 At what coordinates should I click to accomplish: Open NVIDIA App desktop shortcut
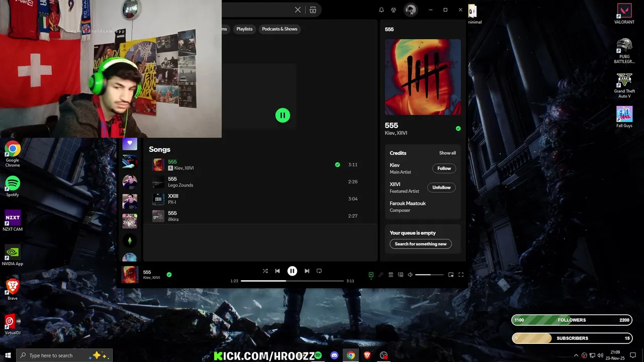click(x=13, y=255)
